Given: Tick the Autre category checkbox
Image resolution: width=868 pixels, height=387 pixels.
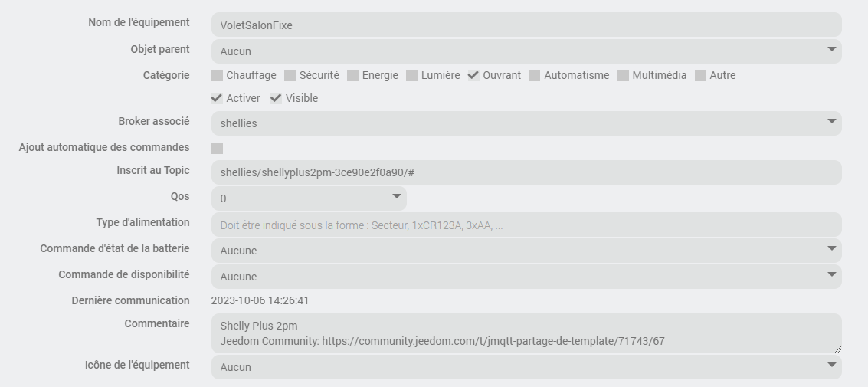Looking at the screenshot, I should (701, 75).
